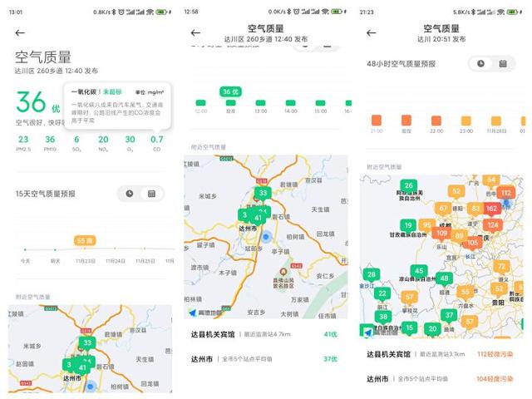Tap the green 48 map marker
Image resolution: width=532 pixels, height=399 pixels.
(x=444, y=279)
